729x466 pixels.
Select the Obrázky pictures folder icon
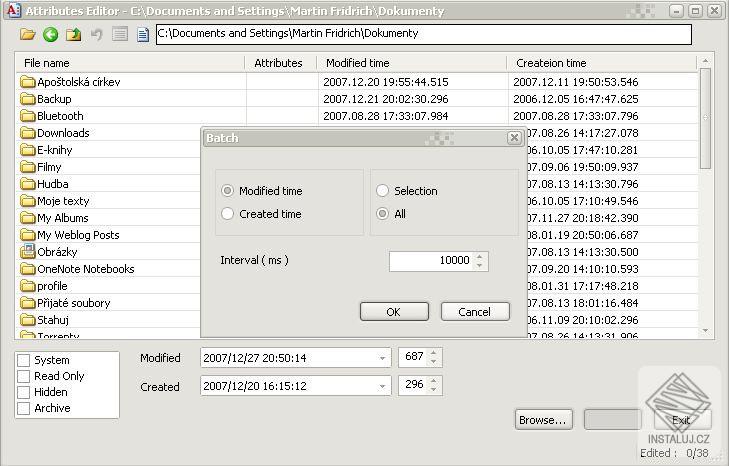tap(28, 252)
